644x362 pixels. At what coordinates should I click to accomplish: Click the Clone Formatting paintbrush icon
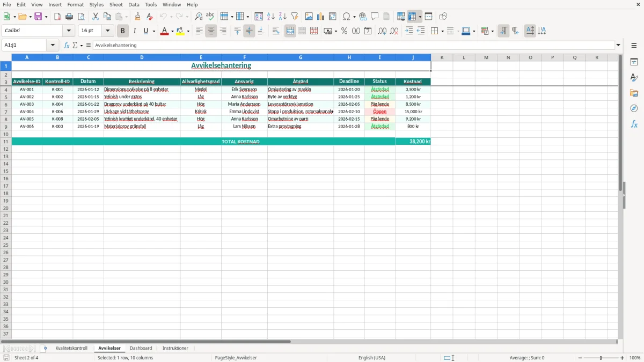pos(137,17)
